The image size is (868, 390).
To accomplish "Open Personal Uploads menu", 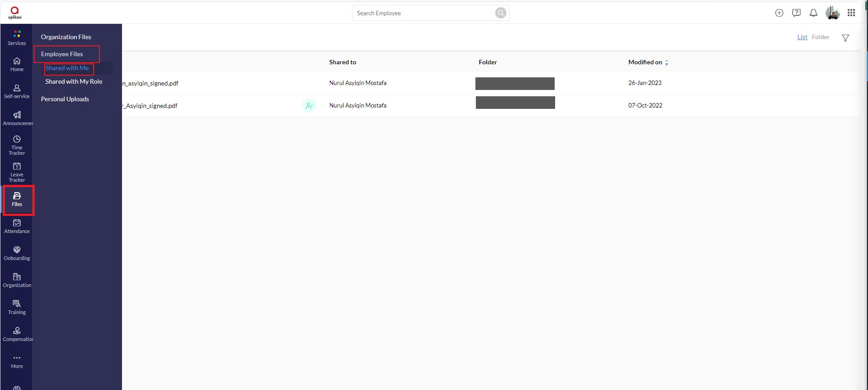I will (65, 99).
